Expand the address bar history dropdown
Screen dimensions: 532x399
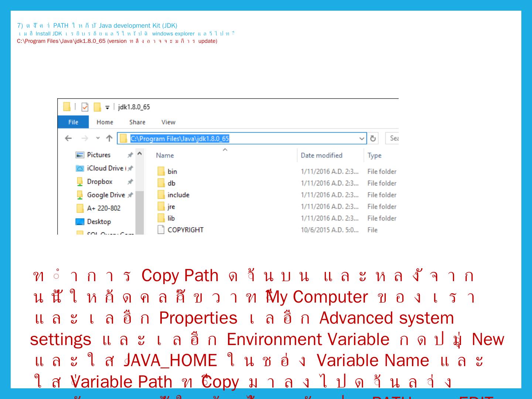pyautogui.click(x=362, y=139)
